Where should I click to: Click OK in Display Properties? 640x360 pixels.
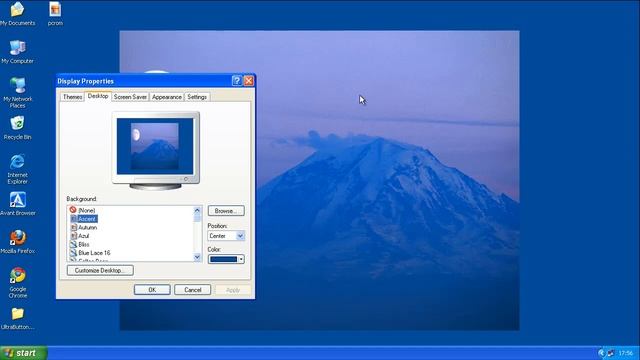(x=152, y=289)
